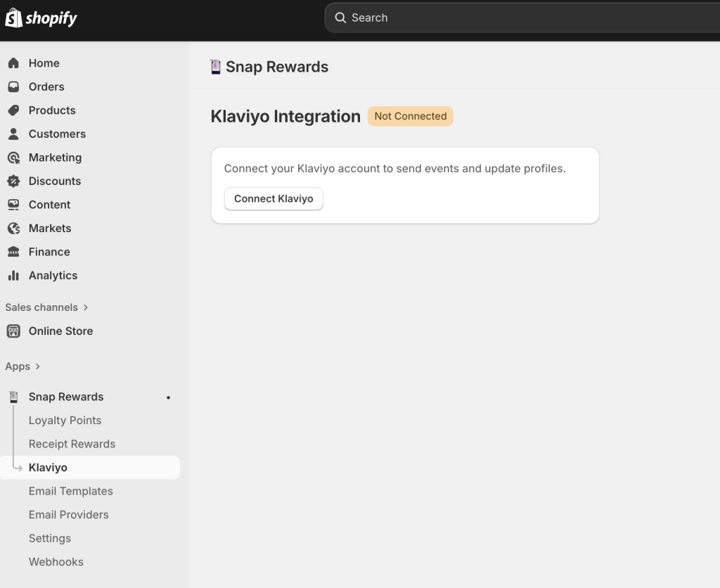Screen dimensions: 720x588
Task: Click the Orders inbox icon
Action: (x=13, y=87)
